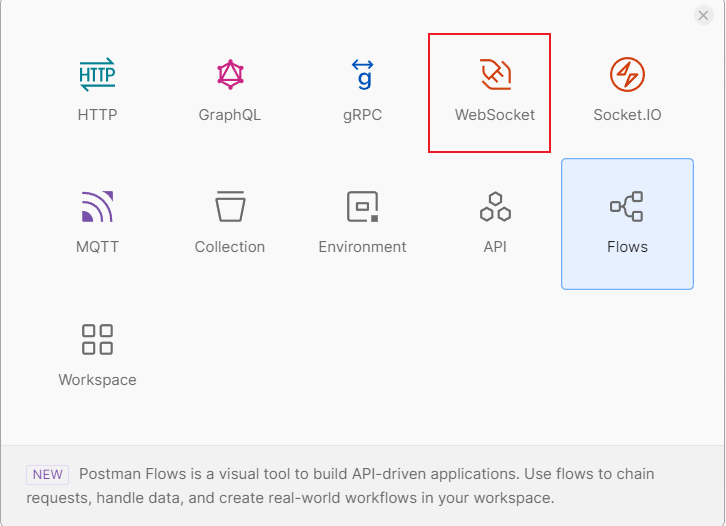Add a new Environment
Image resolution: width=726 pixels, height=526 pixels.
pyautogui.click(x=363, y=224)
